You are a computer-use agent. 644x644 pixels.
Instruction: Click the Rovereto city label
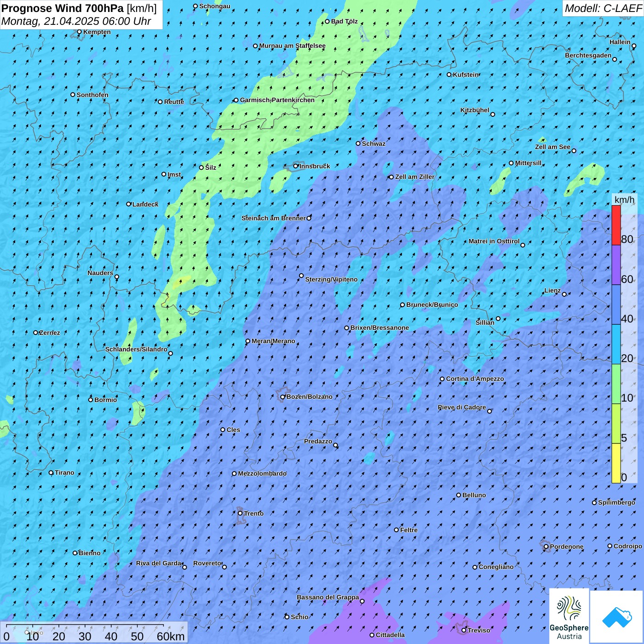click(x=207, y=563)
